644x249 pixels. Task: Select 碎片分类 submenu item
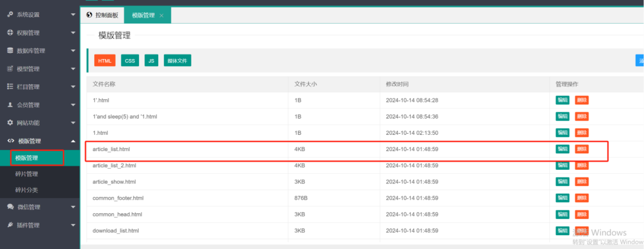[27, 190]
